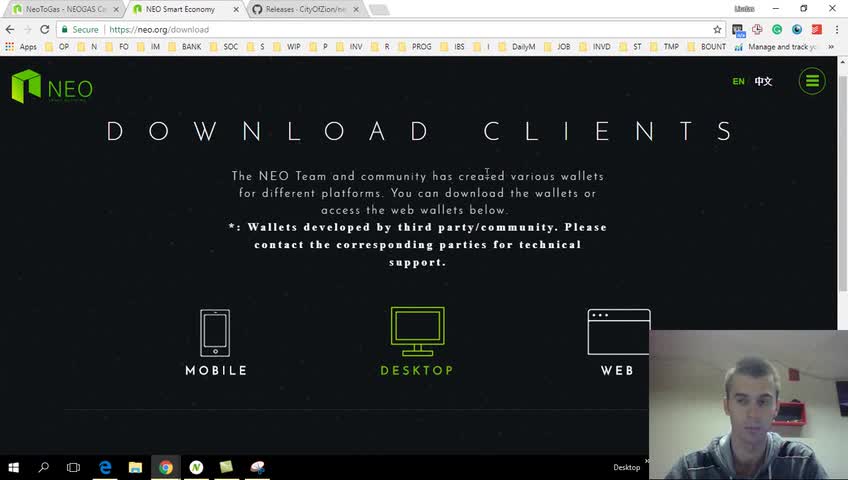Click the WEB label
Viewport: 848px width, 480px height.
tap(617, 370)
